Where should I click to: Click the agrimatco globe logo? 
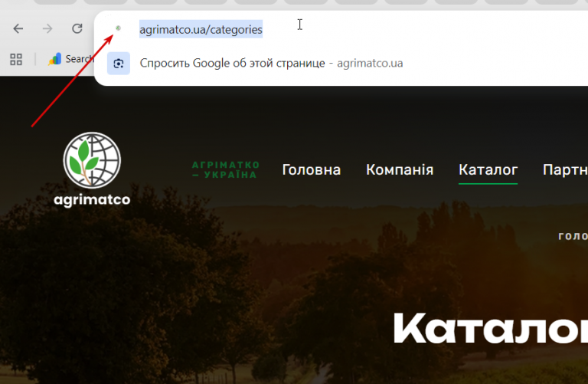[x=92, y=160]
